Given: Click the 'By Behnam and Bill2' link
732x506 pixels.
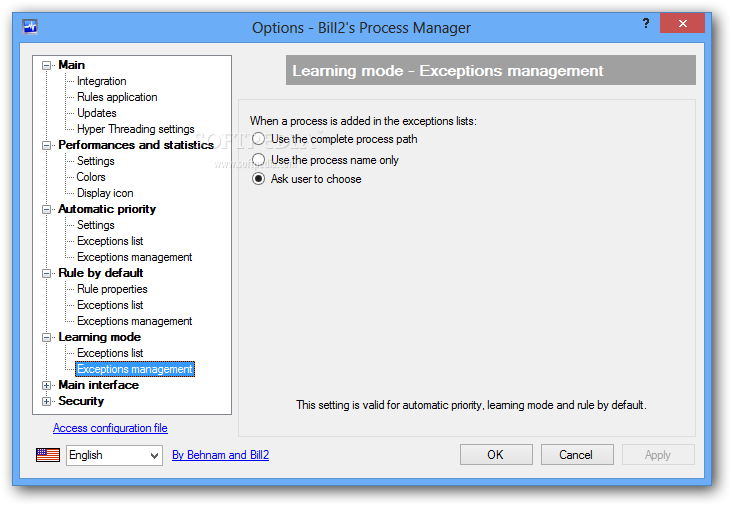Looking at the screenshot, I should 220,455.
